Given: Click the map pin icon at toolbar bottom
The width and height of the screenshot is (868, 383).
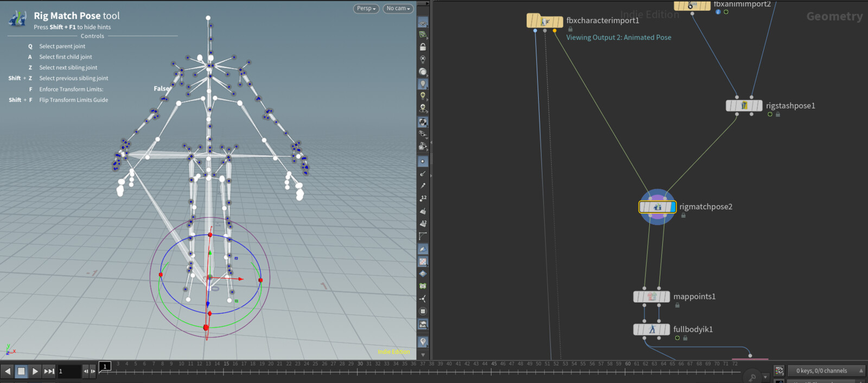Looking at the screenshot, I should (x=423, y=342).
